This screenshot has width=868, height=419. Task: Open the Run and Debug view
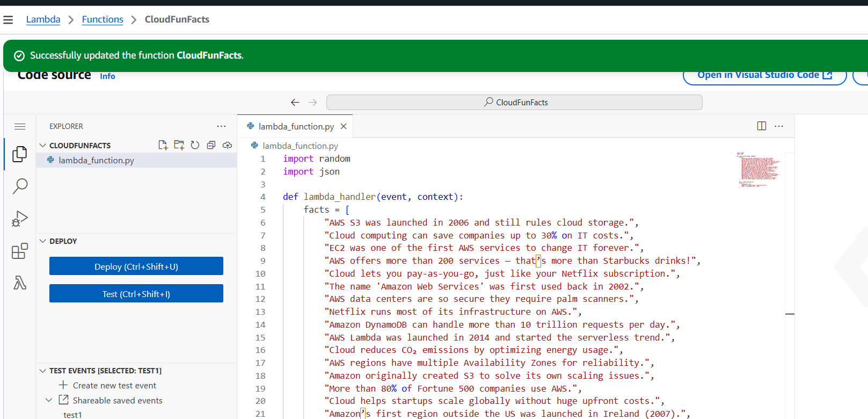point(20,219)
